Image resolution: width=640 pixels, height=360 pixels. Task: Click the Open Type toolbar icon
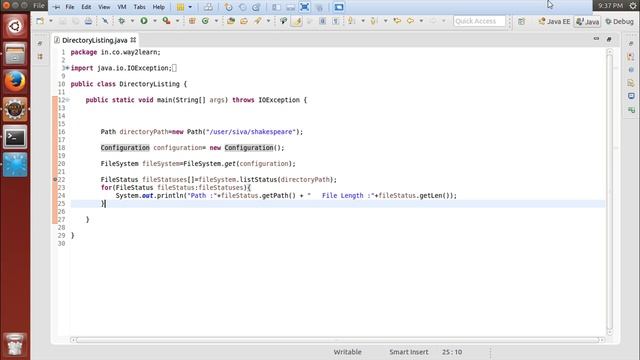pyautogui.click(x=231, y=21)
